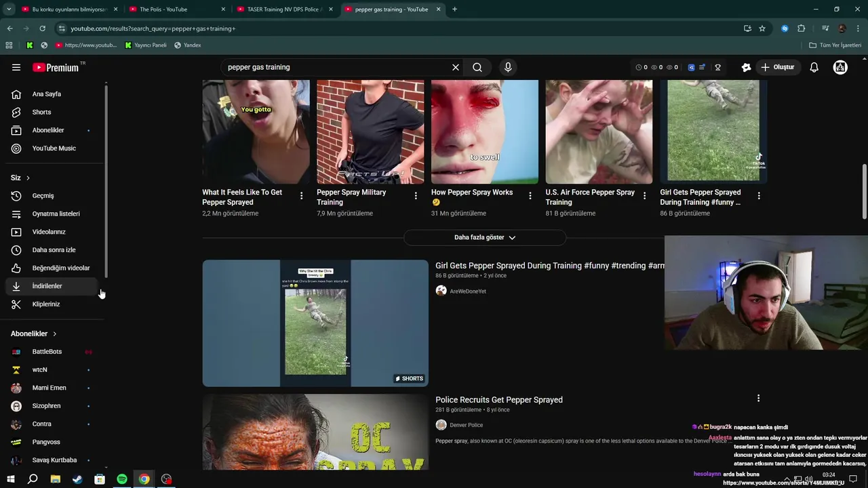
Task: Open the notifications bell
Action: [x=814, y=67]
